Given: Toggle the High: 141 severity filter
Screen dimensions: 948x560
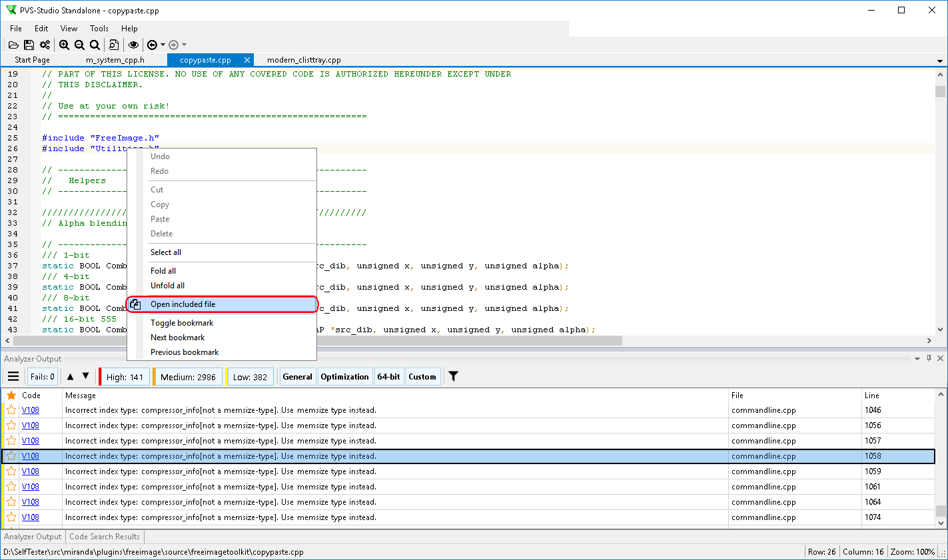Looking at the screenshot, I should pyautogui.click(x=125, y=377).
